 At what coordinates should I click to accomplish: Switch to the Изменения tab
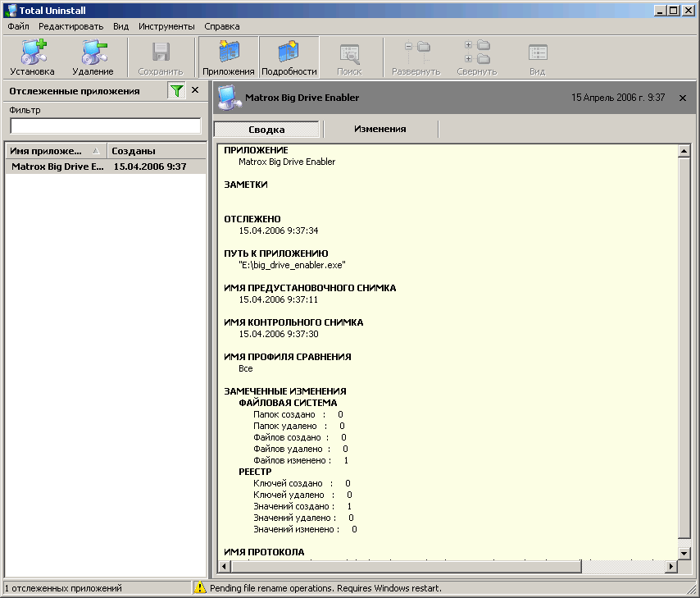pos(380,129)
